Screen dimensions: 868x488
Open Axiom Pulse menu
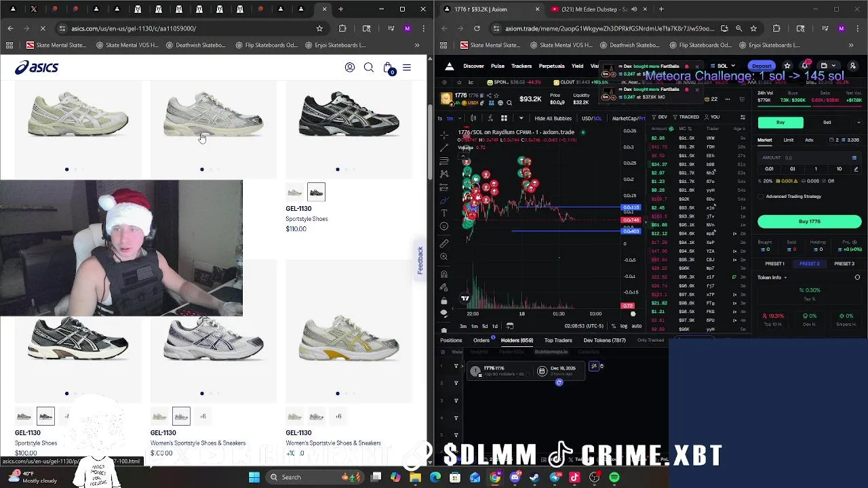pyautogui.click(x=498, y=66)
